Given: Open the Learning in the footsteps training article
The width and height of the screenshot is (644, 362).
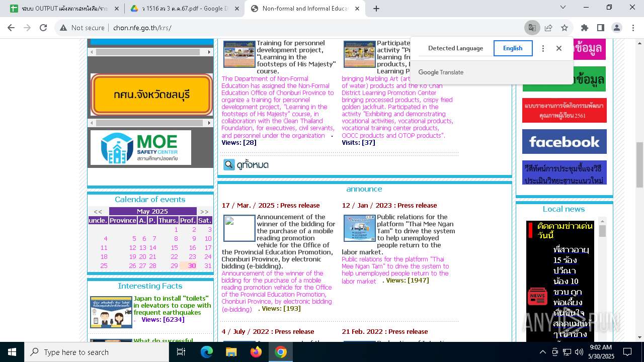Looking at the screenshot, I should (x=296, y=57).
